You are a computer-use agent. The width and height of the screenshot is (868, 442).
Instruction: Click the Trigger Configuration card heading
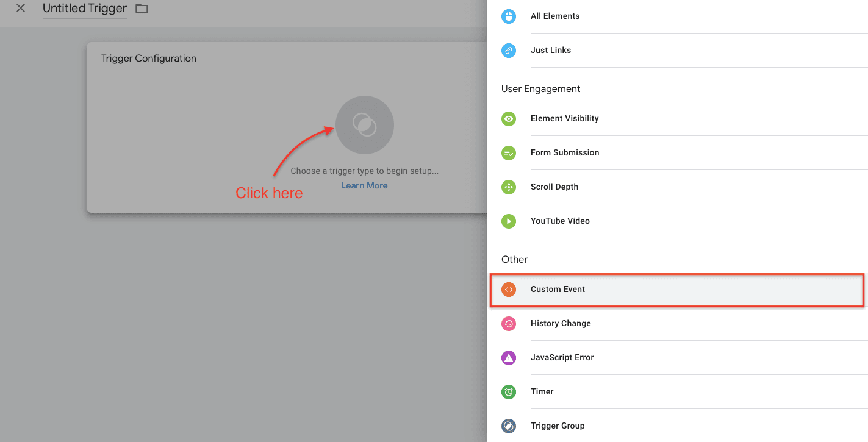[x=149, y=59]
